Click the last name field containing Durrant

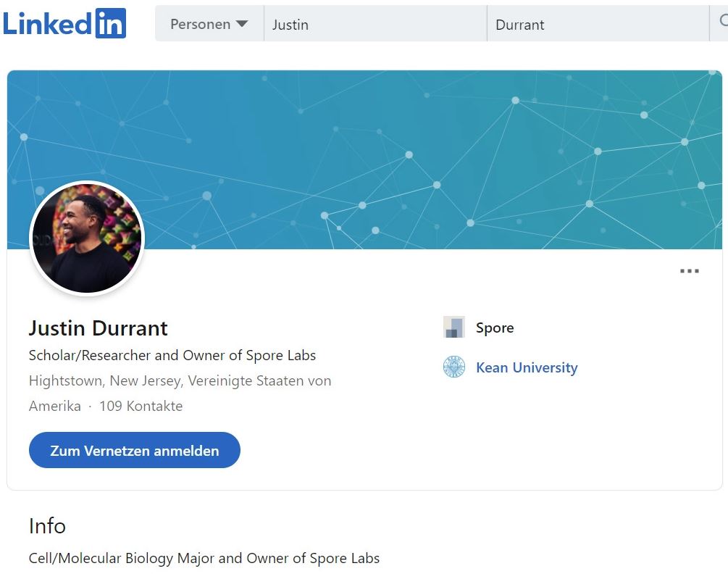[x=598, y=24]
